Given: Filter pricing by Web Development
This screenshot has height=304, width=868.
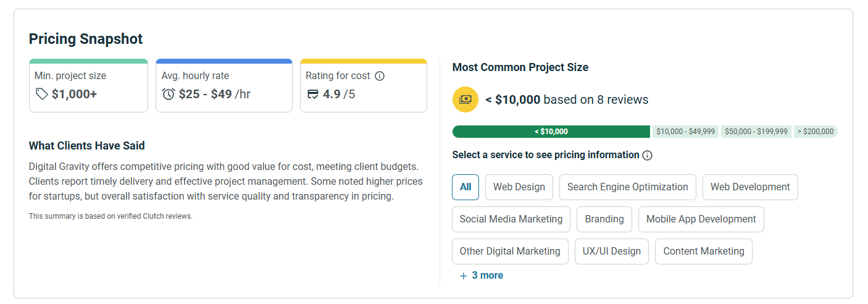Looking at the screenshot, I should (x=750, y=187).
